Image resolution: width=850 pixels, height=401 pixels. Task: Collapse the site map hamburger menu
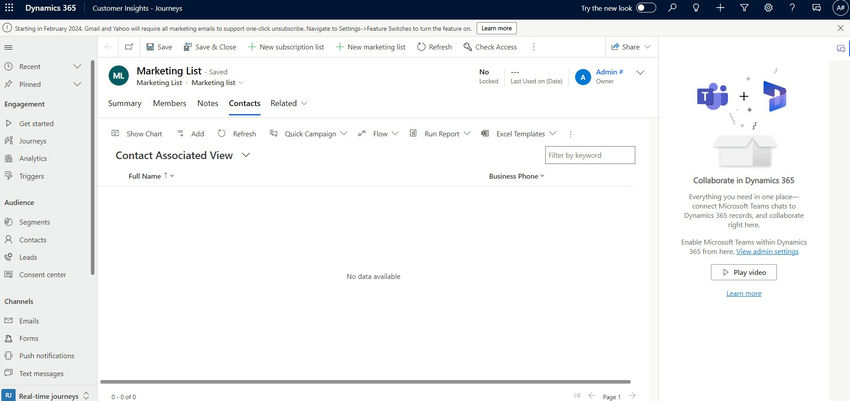point(8,48)
